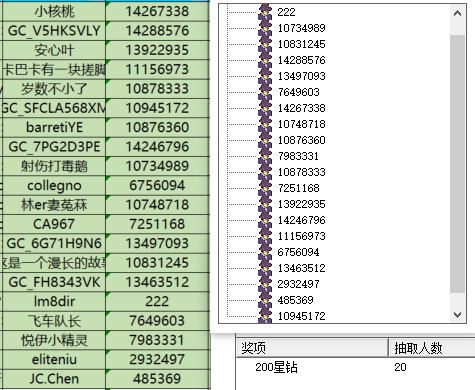Viewport: 475px width, 390px height.
Task: Select winner entry 13922935 in the list
Action: pos(302,204)
